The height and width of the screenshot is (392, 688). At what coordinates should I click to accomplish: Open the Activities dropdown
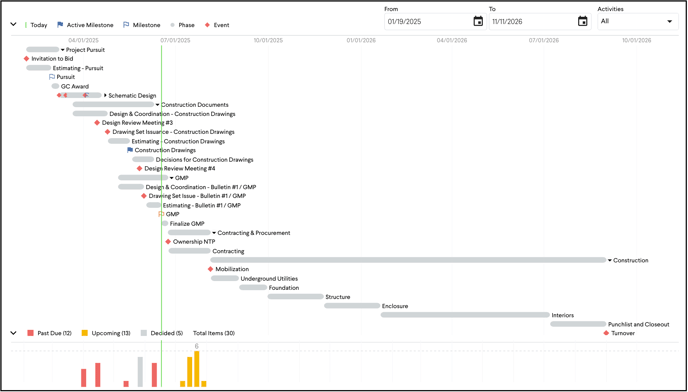coord(638,21)
